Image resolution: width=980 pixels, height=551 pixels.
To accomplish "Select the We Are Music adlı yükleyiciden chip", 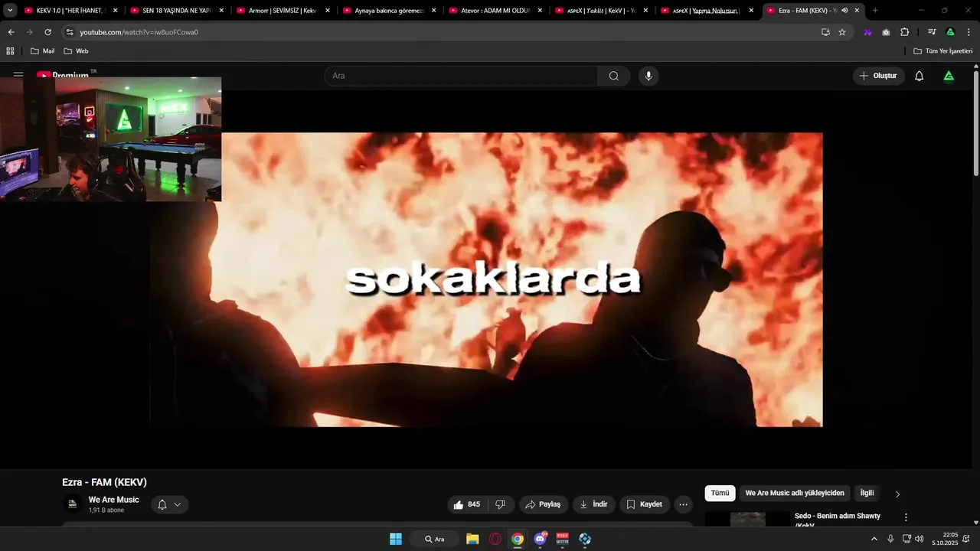I will [x=795, y=494].
